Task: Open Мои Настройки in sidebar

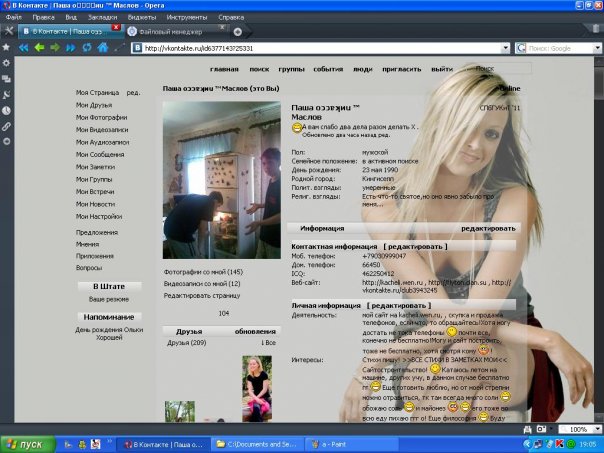Action: tap(99, 216)
